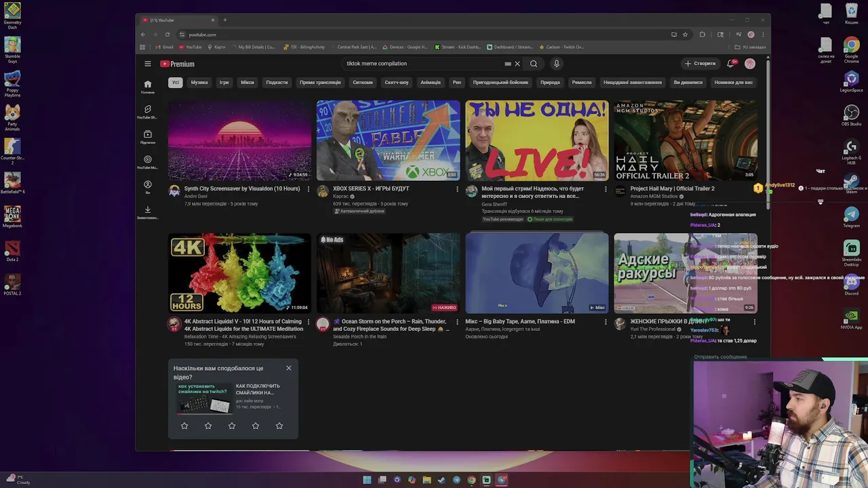Open the Windows Start button
Viewport: 868px width, 488px height.
[367, 480]
